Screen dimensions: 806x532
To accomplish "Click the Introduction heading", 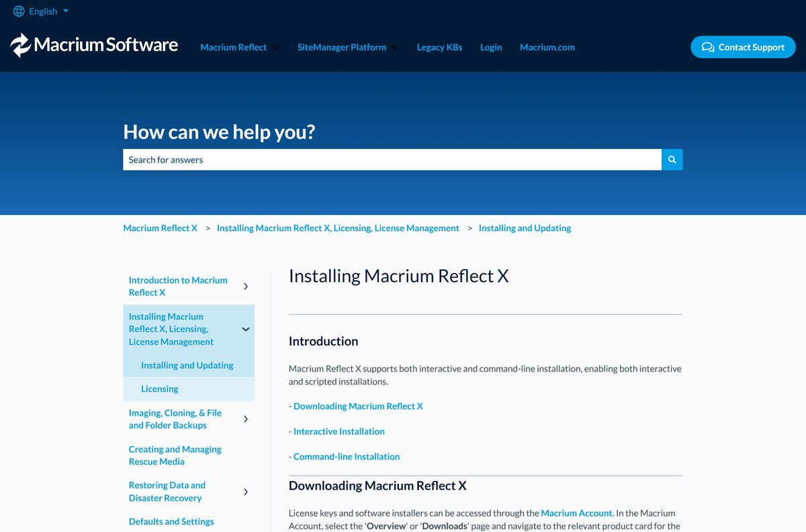I will [x=323, y=341].
